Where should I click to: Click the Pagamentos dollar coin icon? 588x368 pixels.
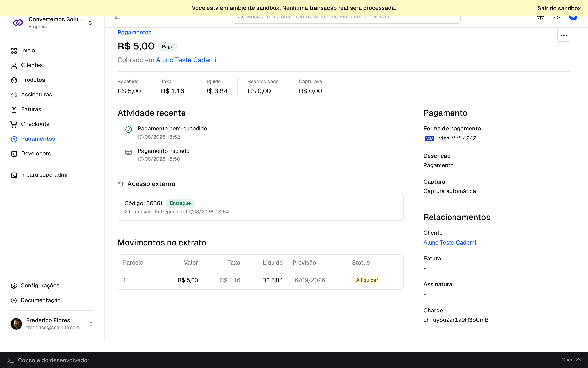[x=14, y=139]
